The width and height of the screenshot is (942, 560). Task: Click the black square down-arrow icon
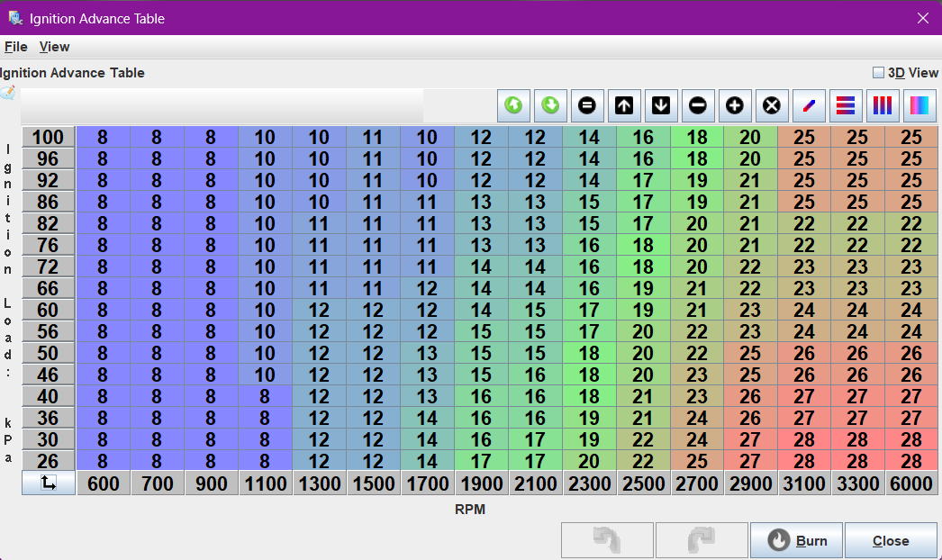pos(661,105)
